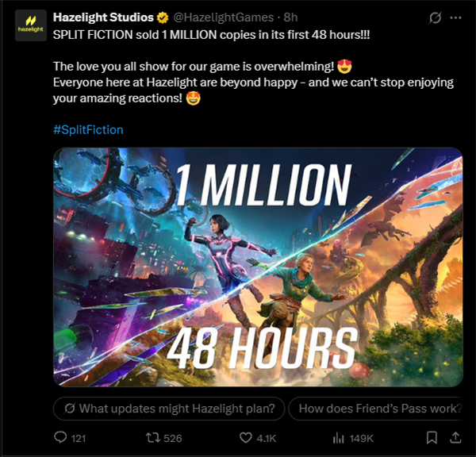Screen dimensions: 476x457
Task: Click the share post icon
Action: 455,437
